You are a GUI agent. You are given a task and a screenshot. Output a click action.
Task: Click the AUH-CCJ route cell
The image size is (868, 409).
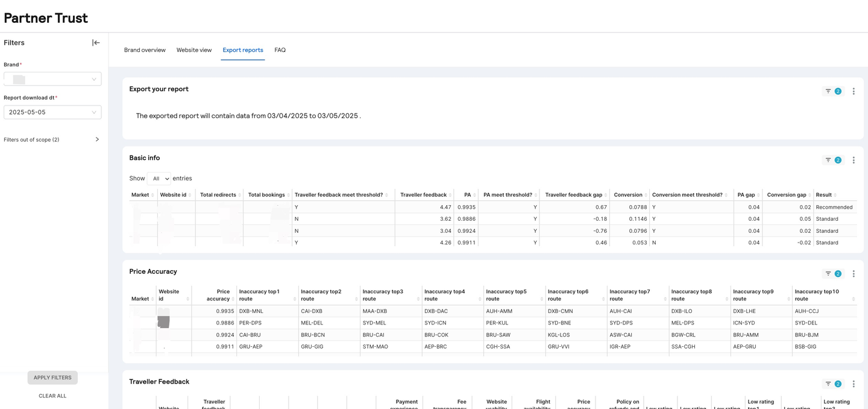click(x=806, y=311)
